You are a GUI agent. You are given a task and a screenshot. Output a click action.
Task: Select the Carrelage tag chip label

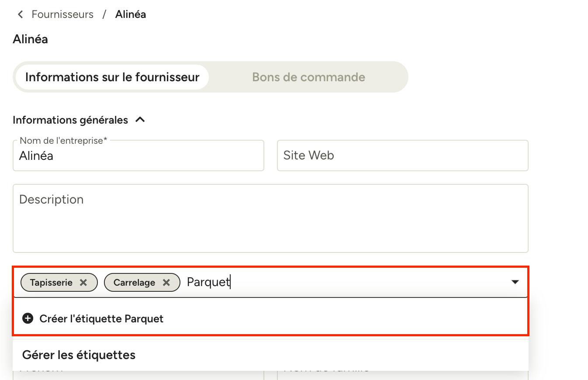coord(134,283)
